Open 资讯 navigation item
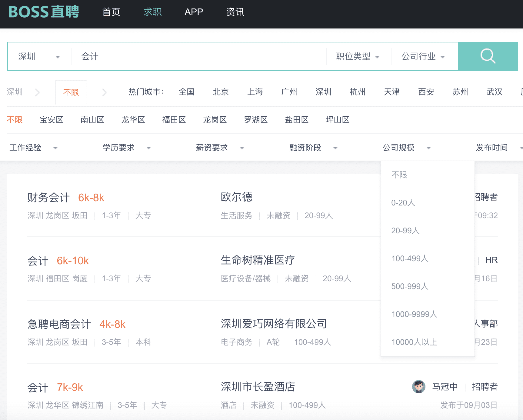Image resolution: width=523 pixels, height=420 pixels. pyautogui.click(x=235, y=12)
